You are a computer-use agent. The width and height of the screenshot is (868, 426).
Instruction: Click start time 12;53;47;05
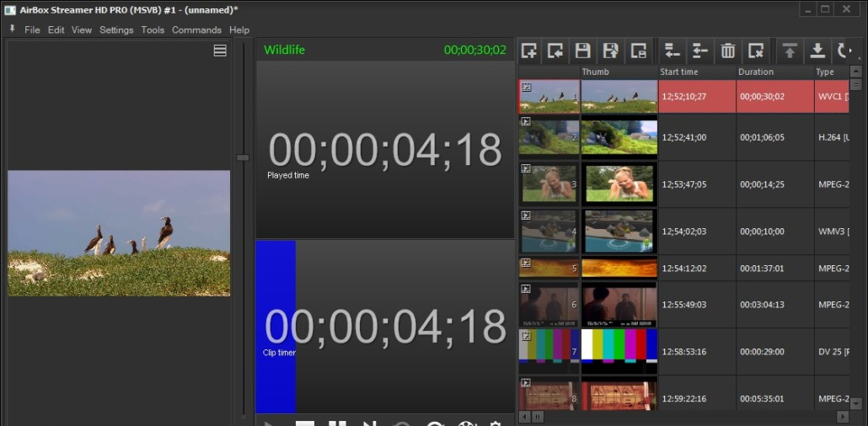click(x=683, y=184)
